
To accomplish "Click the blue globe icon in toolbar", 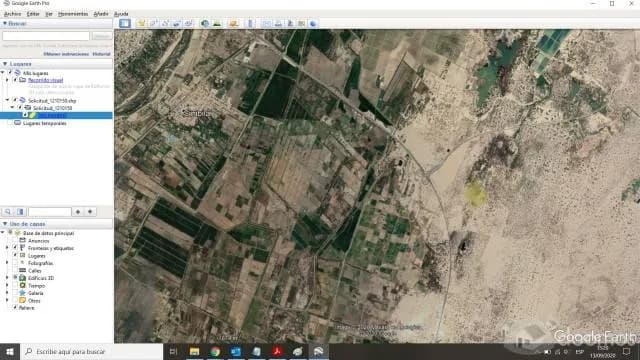I will (x=313, y=23).
